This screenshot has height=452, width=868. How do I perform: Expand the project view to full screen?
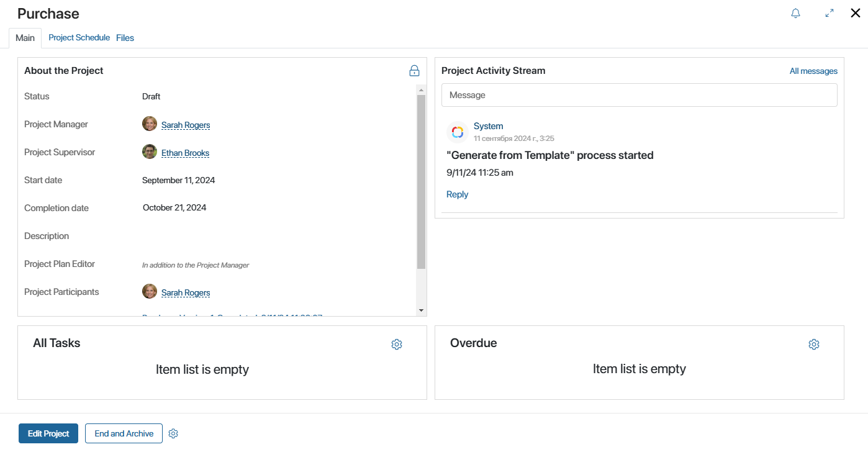click(x=830, y=13)
